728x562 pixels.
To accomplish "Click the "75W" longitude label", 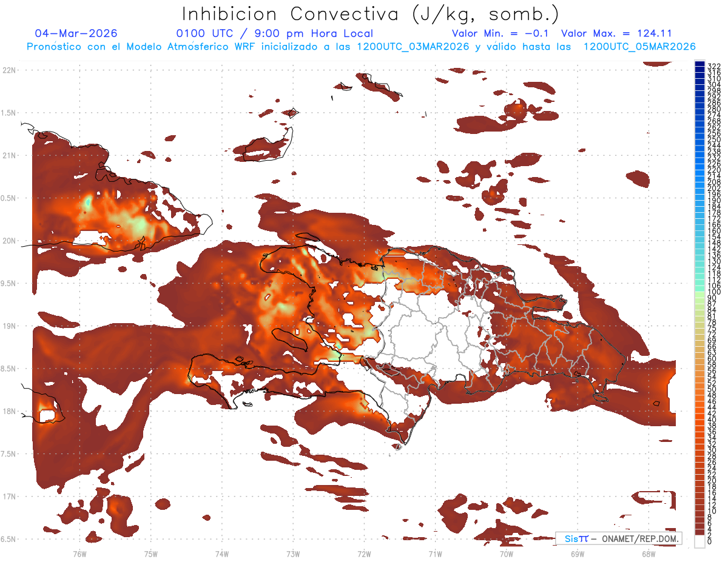I will point(150,554).
